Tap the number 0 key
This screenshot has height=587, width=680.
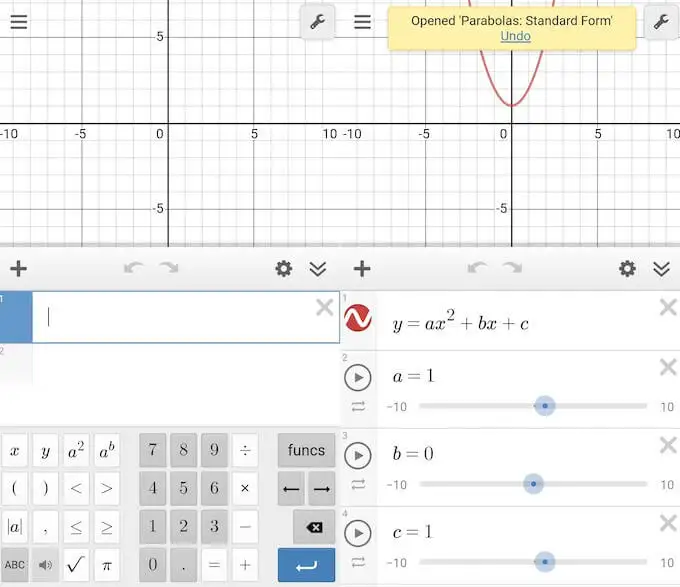click(x=153, y=565)
